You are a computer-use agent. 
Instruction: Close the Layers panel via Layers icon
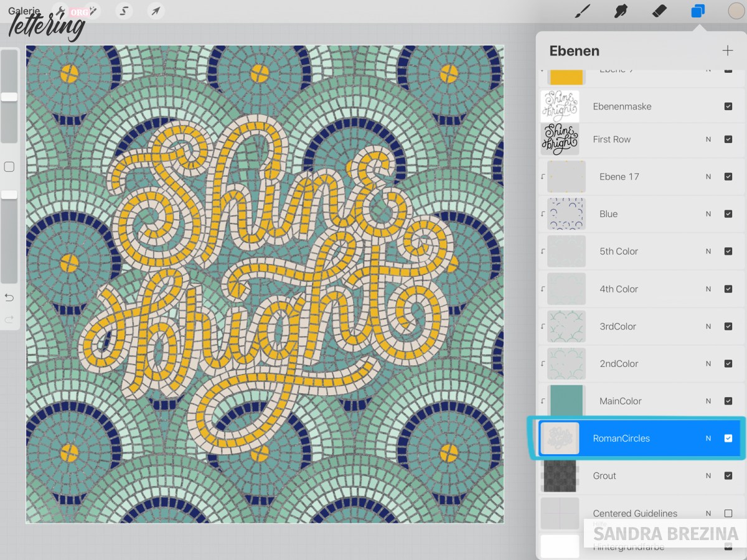pyautogui.click(x=698, y=11)
